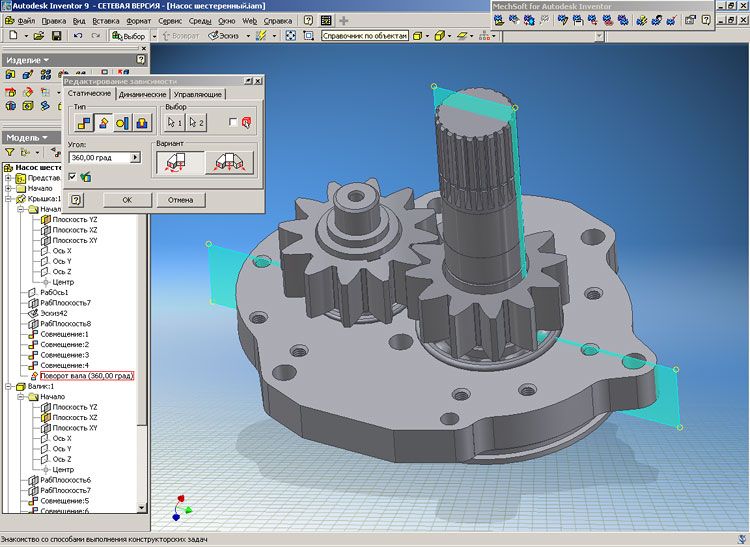Pick first selection arrow button 1

[175, 123]
